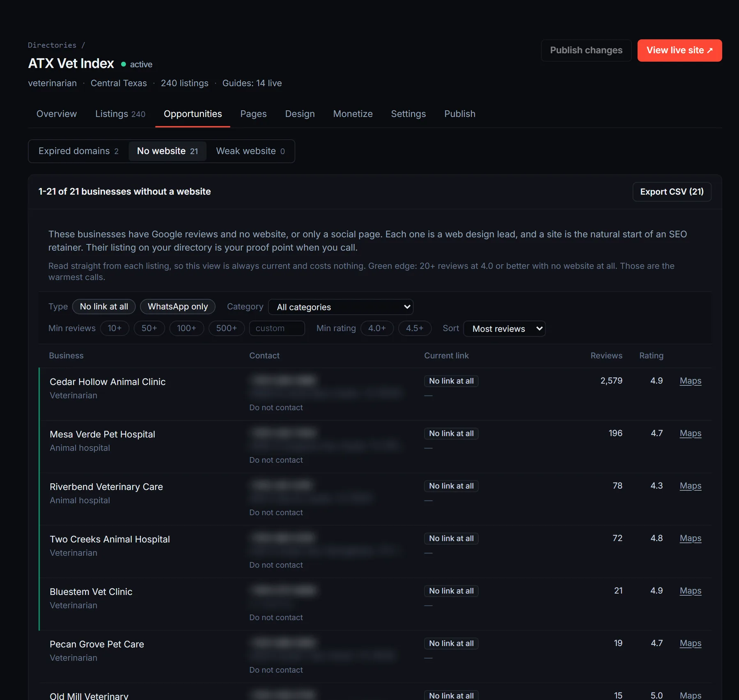Enable the 500+ min reviews filter

[x=227, y=328]
